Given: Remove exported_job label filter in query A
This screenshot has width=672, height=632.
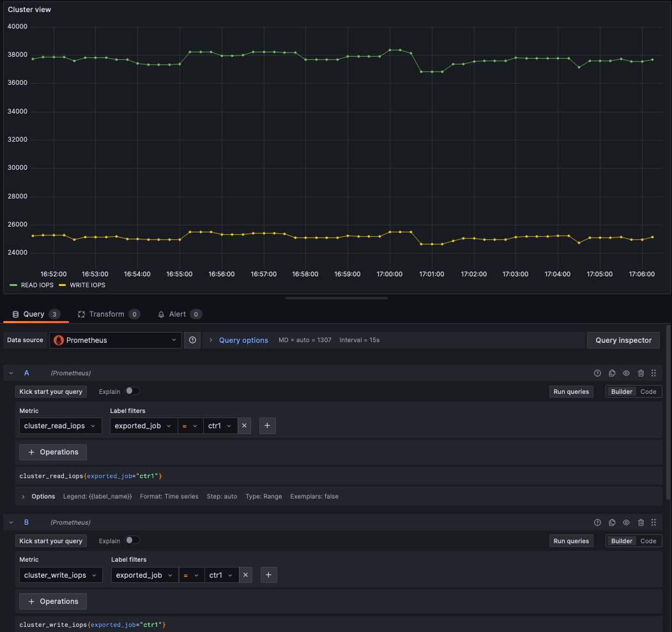Looking at the screenshot, I should (x=244, y=426).
